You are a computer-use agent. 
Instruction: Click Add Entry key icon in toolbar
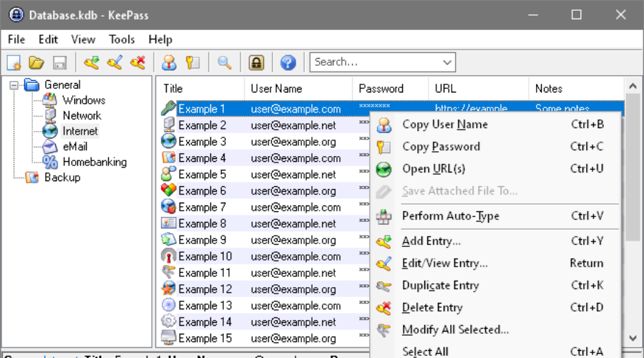point(91,62)
